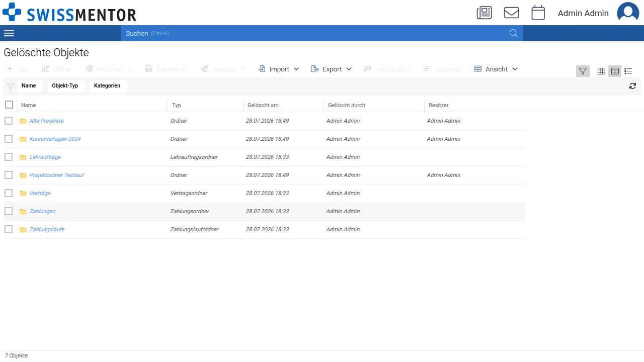This screenshot has height=362, width=644.
Task: Open the calendar icon in header
Action: click(x=538, y=13)
